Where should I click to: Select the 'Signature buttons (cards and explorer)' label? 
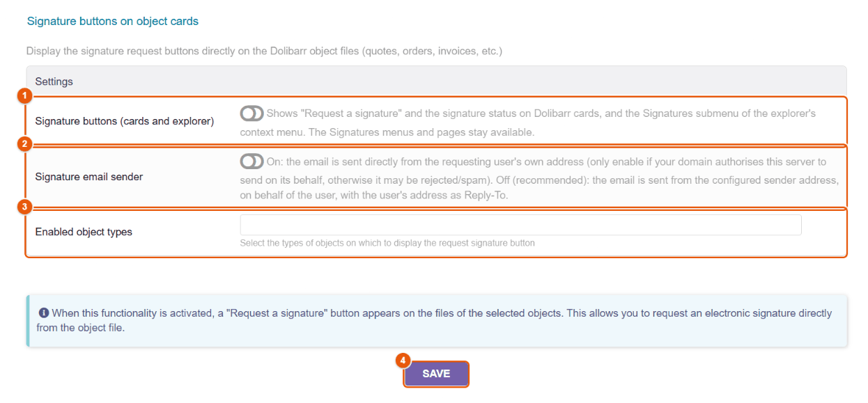125,121
